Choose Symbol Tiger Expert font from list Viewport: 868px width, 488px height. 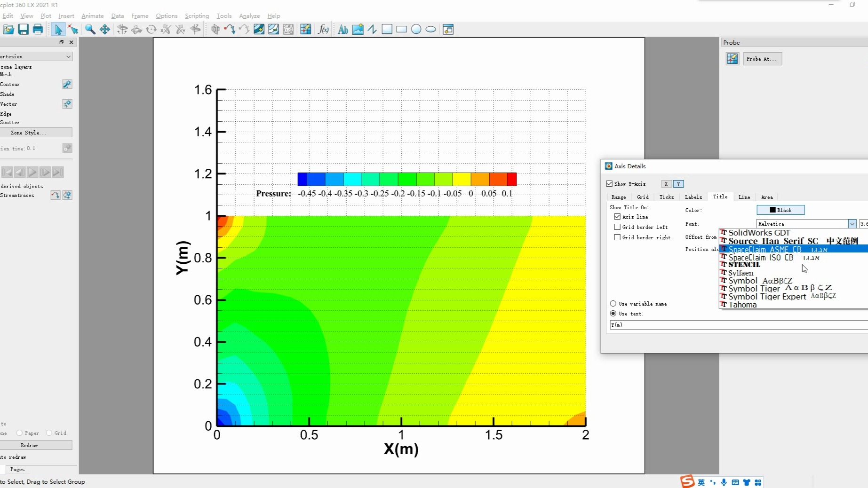click(x=793, y=296)
